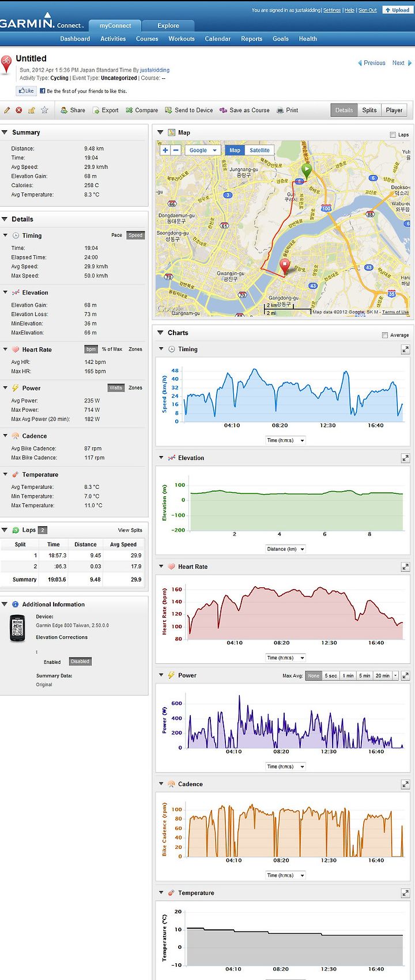Collapse the Laps section
This screenshot has width=415, height=980.
[5, 530]
